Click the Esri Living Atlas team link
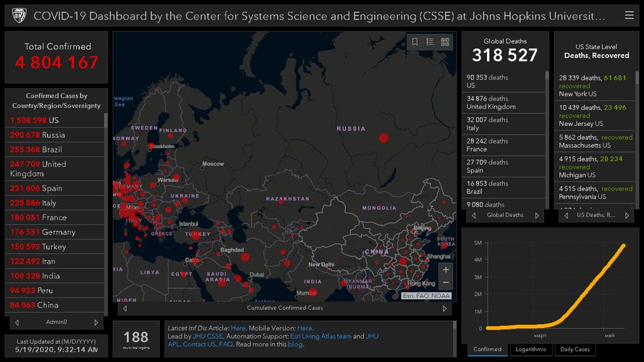This screenshot has height=362, width=644. pyautogui.click(x=323, y=337)
